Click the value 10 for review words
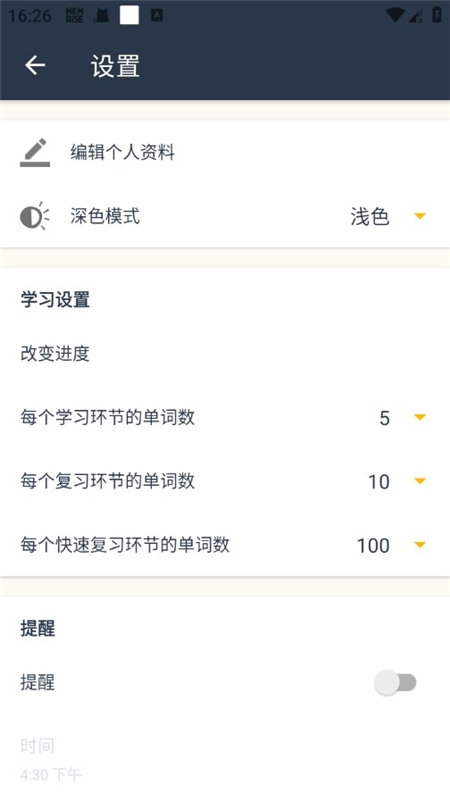450x800 pixels. pyautogui.click(x=379, y=482)
